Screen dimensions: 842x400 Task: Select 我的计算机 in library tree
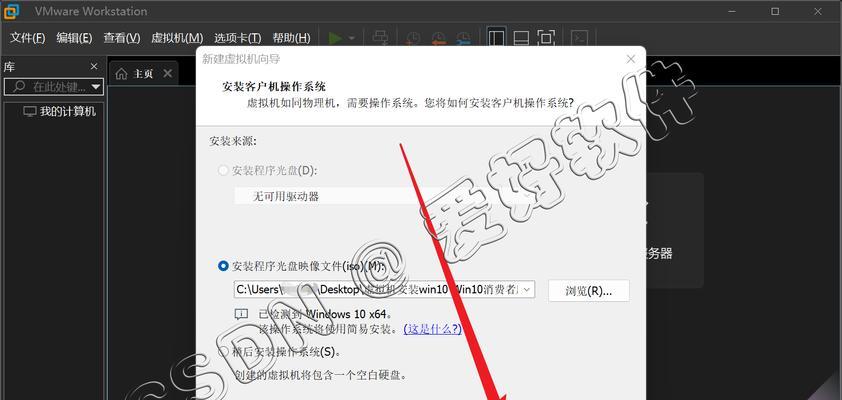[x=60, y=112]
